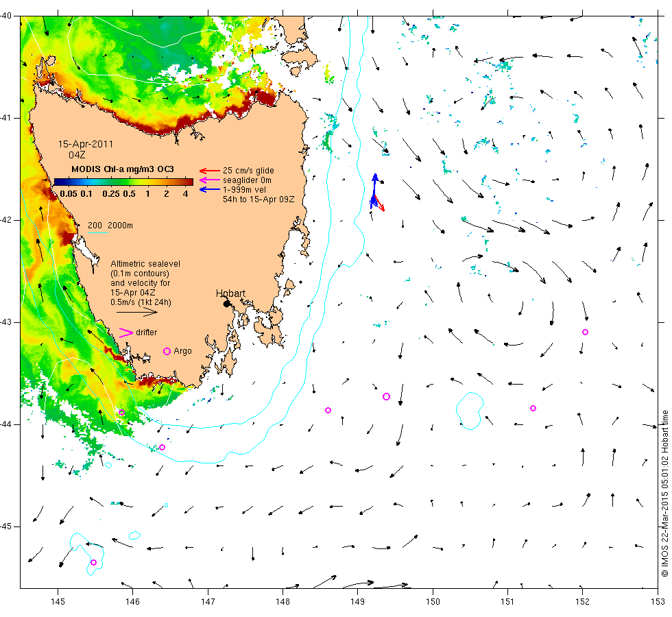This screenshot has height=617, width=672.
Task: Click the '145' longitude axis label
Action: tap(58, 602)
